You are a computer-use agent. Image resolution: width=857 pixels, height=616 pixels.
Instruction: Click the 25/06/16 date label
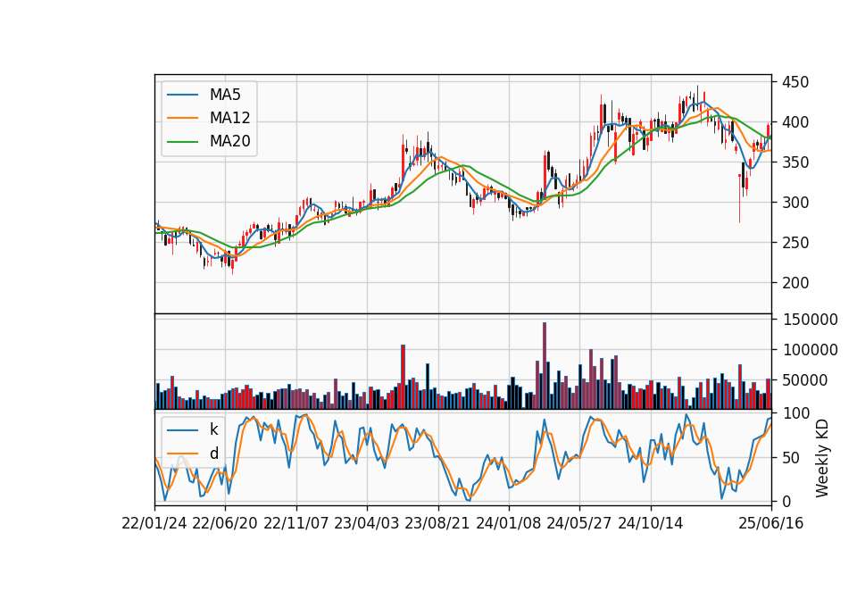coord(771,523)
